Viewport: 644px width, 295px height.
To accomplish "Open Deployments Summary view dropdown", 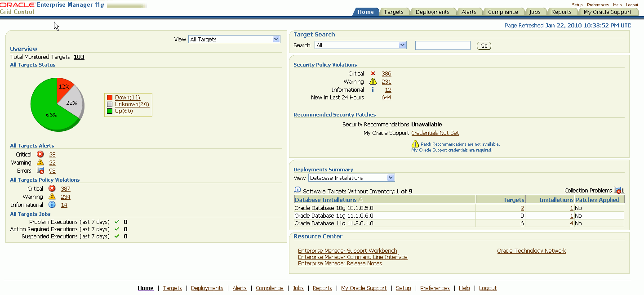I will [x=351, y=178].
